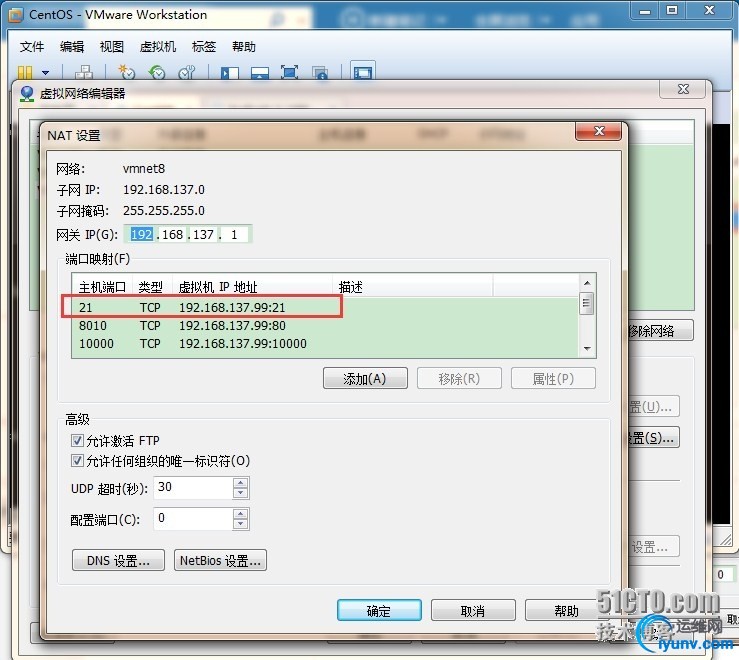
Task: Click the 137 octet of gateway IP
Action: (203, 234)
